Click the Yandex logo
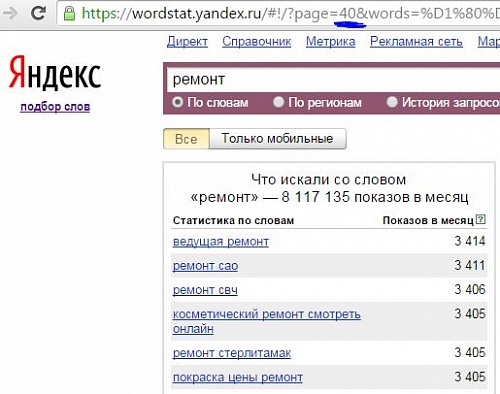 click(x=55, y=73)
